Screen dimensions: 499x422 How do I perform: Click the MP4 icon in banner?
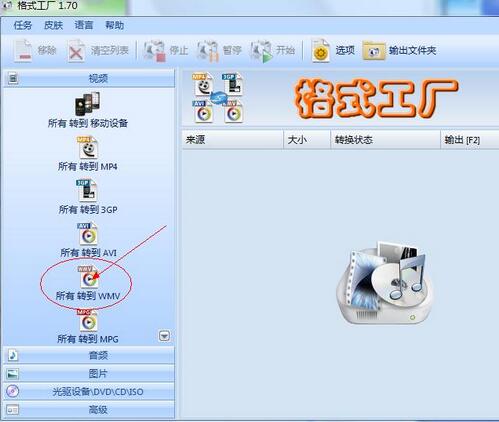pos(203,84)
